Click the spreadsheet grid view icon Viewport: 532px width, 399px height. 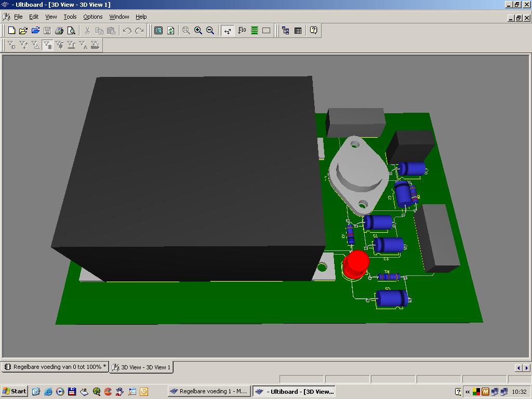click(x=298, y=31)
